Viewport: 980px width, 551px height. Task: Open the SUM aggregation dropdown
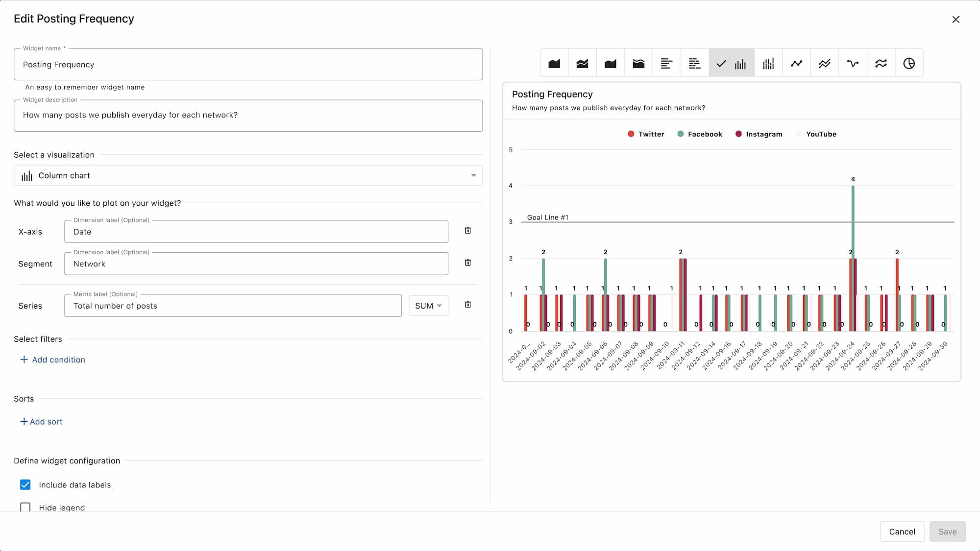pyautogui.click(x=428, y=306)
